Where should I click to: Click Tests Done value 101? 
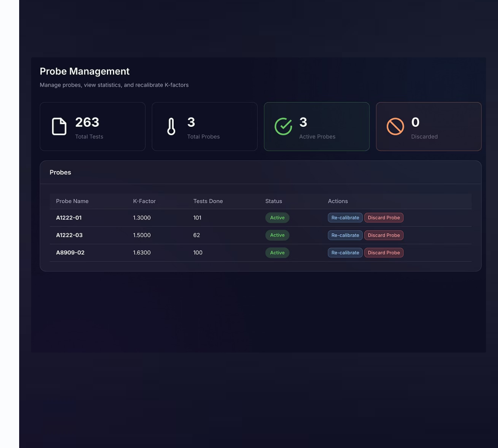click(x=197, y=217)
